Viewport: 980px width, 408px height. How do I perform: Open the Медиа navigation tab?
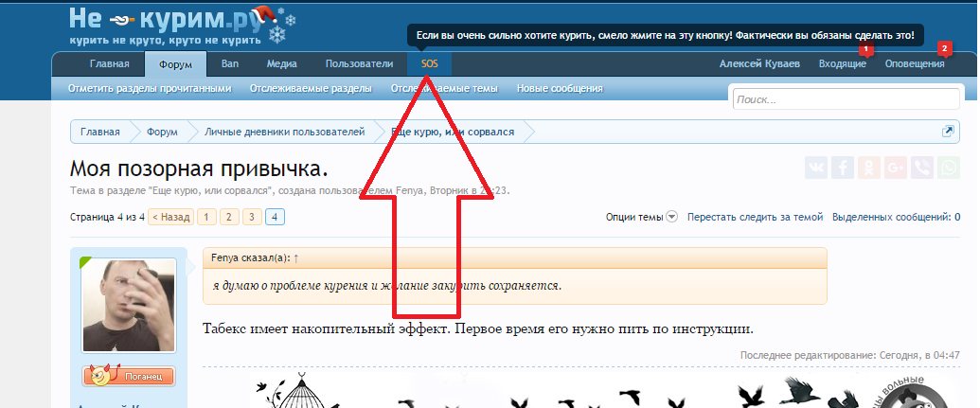click(x=282, y=63)
